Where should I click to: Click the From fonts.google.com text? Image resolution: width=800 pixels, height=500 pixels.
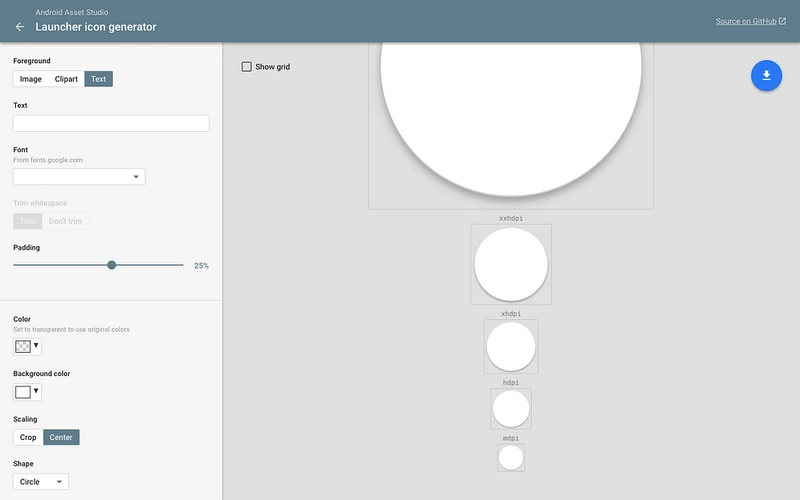(x=48, y=160)
